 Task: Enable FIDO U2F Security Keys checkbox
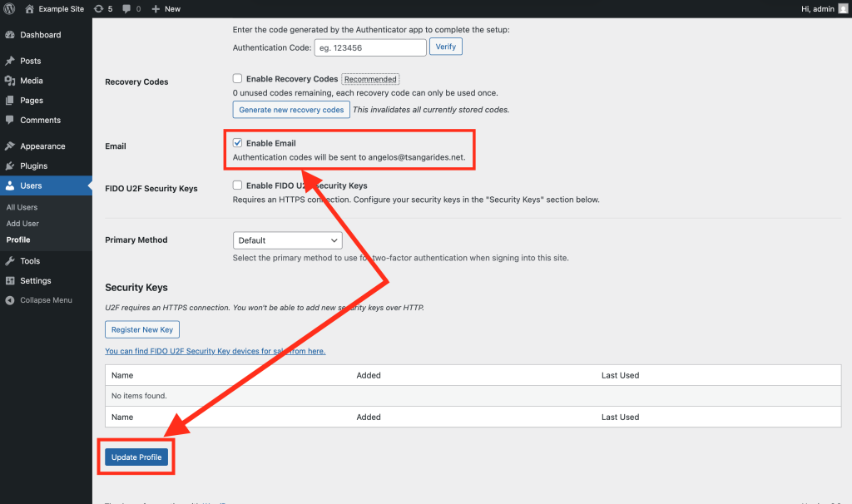pos(238,185)
